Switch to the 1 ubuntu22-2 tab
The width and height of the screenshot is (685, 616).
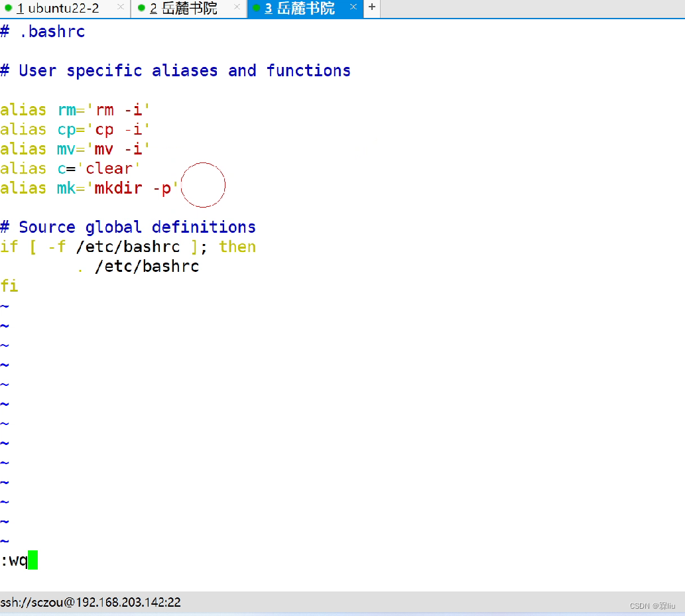pyautogui.click(x=65, y=9)
